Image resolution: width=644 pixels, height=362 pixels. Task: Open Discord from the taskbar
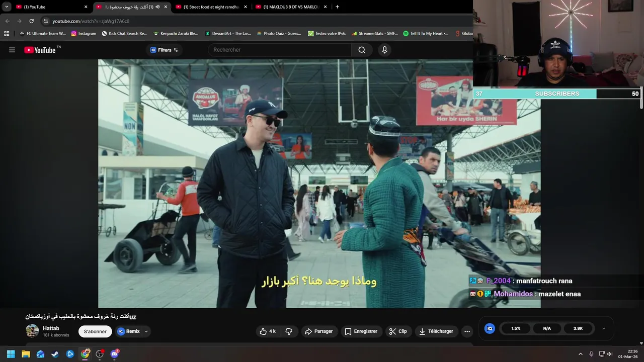coord(114,354)
